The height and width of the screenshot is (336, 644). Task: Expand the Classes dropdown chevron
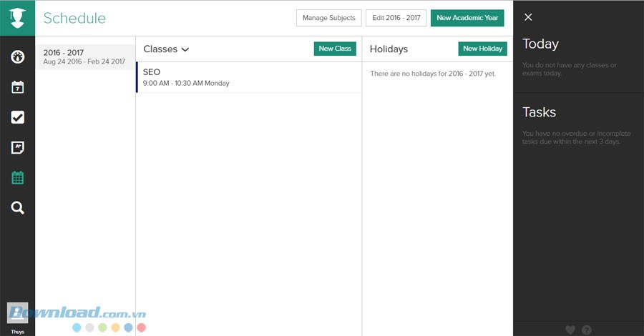pyautogui.click(x=185, y=49)
